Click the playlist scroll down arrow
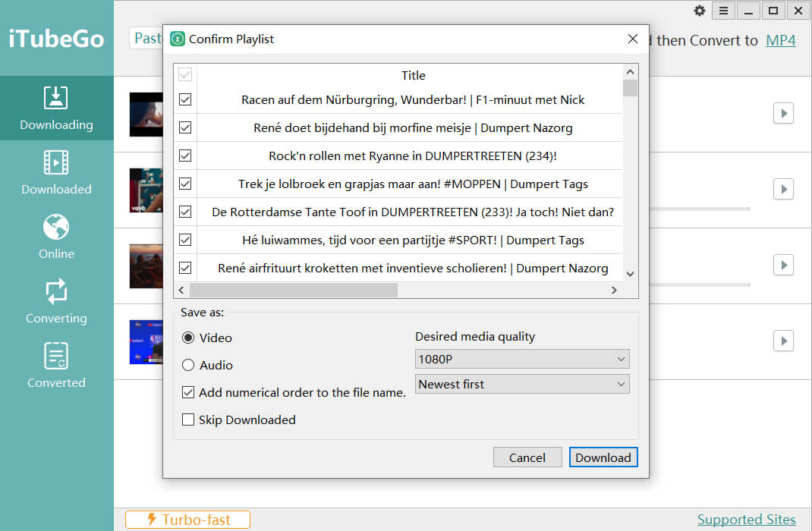Screen dimensions: 812x531 (630, 275)
